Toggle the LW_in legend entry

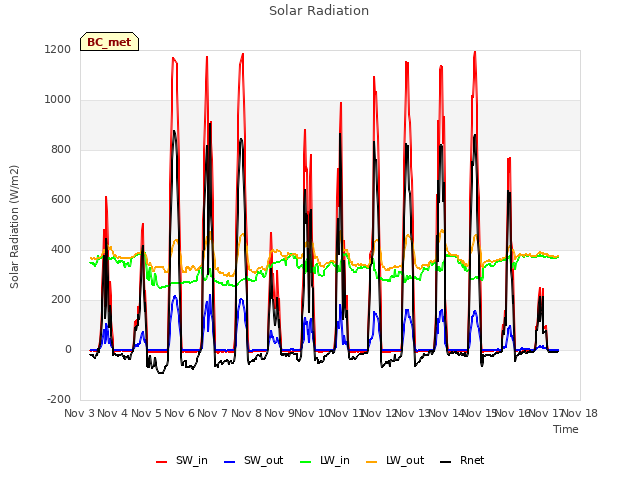325,460
